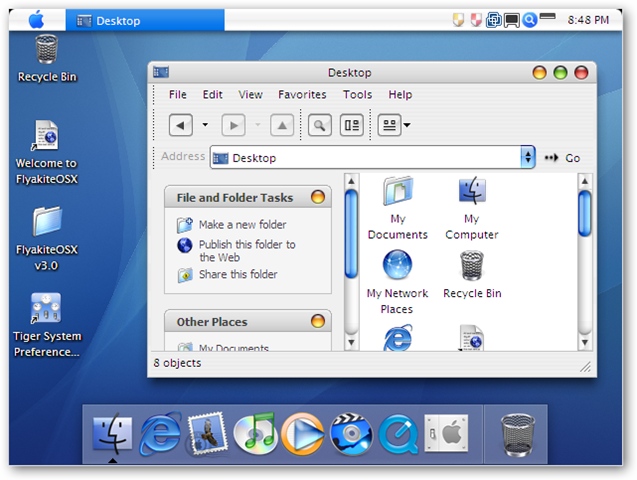Click first yellow shield tray icon

[458, 19]
